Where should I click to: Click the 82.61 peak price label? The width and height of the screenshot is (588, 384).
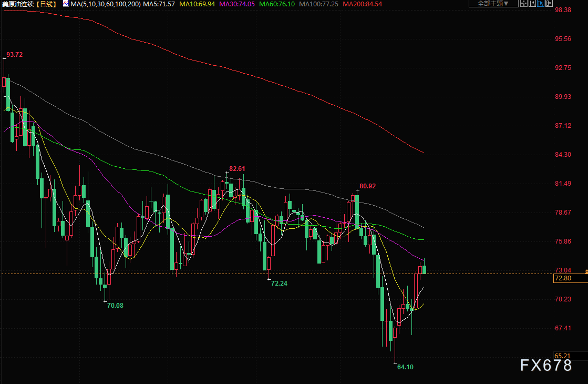pyautogui.click(x=237, y=168)
